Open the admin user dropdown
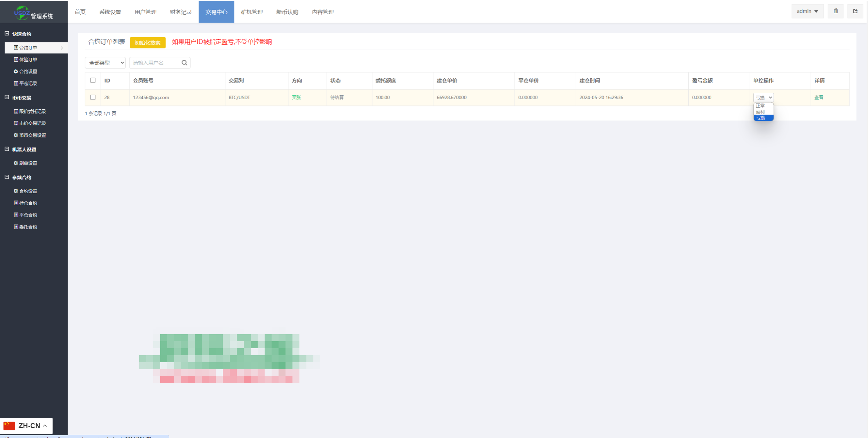This screenshot has width=868, height=438. (x=807, y=11)
